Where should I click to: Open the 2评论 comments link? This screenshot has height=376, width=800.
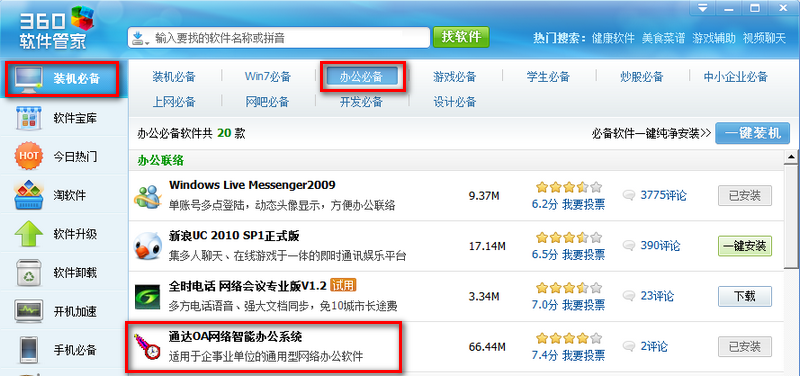pos(654,346)
